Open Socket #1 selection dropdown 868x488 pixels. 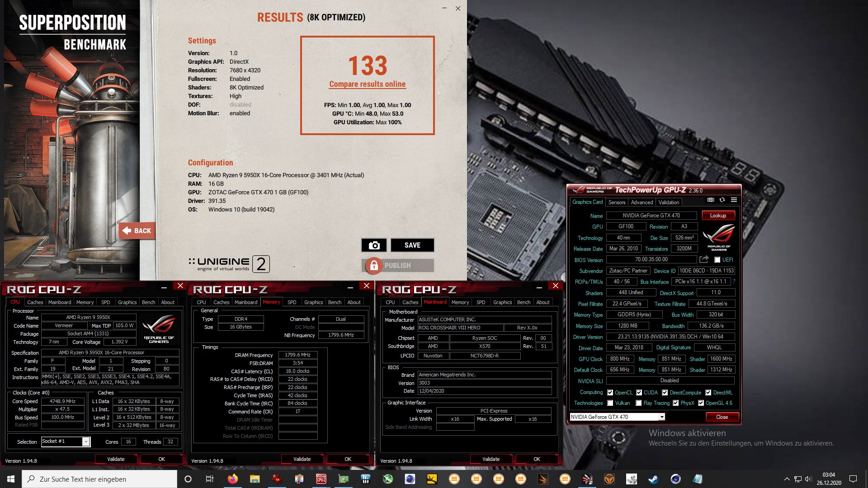click(66, 441)
